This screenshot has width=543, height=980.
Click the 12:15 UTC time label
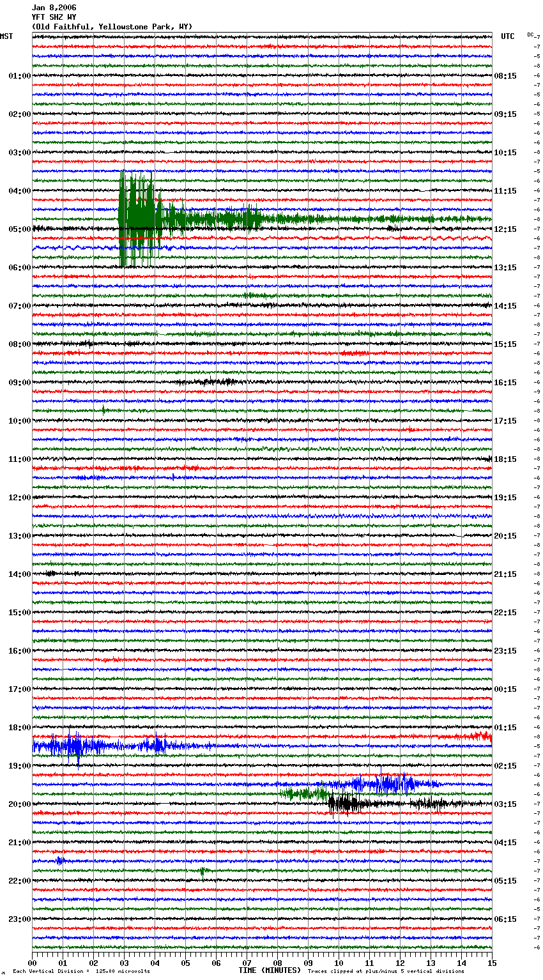tap(505, 229)
